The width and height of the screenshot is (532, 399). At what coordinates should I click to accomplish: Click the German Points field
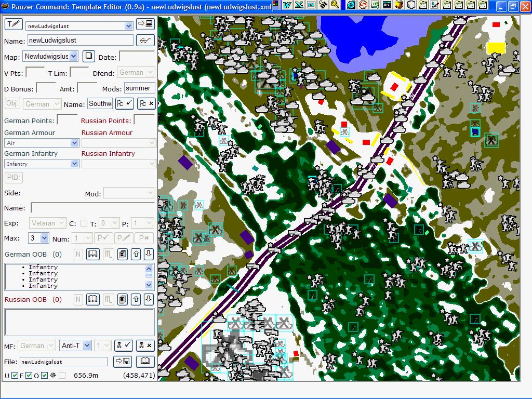(x=68, y=120)
